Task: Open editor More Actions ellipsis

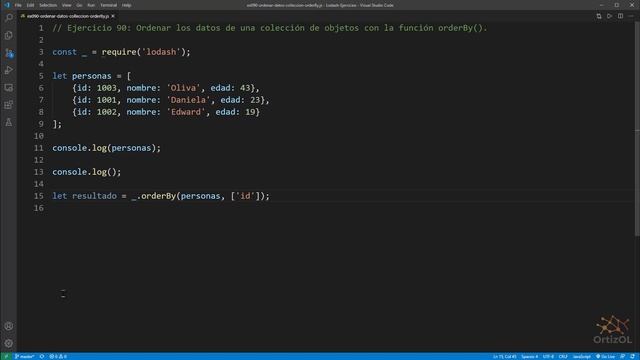Action: [x=631, y=16]
